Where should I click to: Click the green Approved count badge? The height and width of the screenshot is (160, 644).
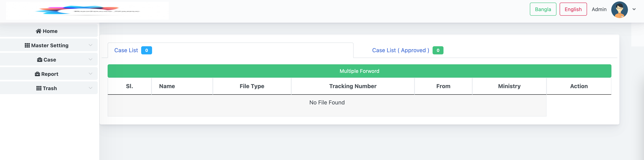[438, 50]
